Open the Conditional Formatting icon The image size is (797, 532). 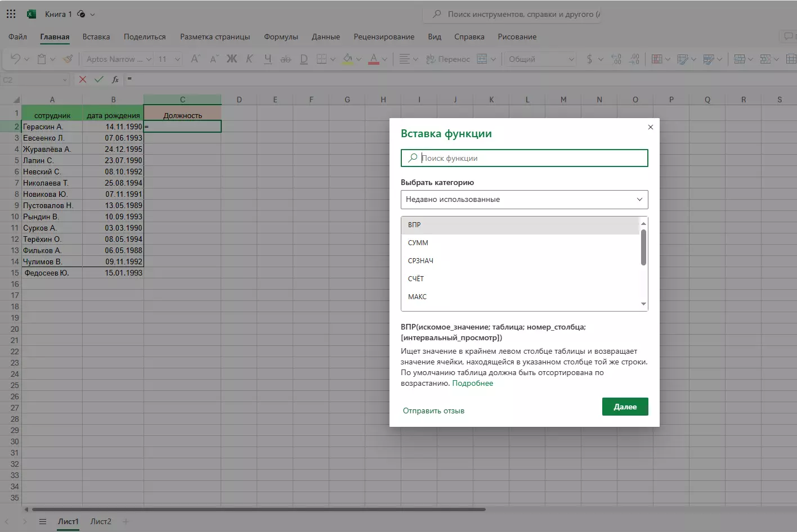(656, 59)
